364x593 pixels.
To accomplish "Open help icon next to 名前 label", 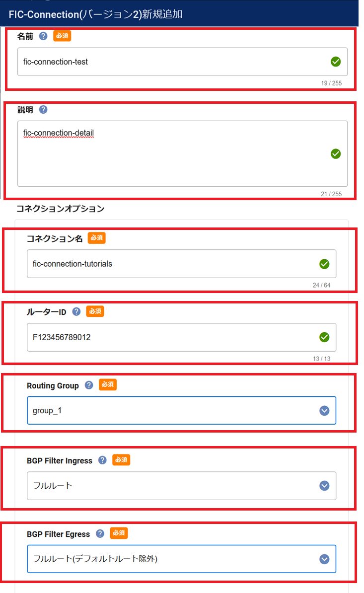I will [44, 36].
